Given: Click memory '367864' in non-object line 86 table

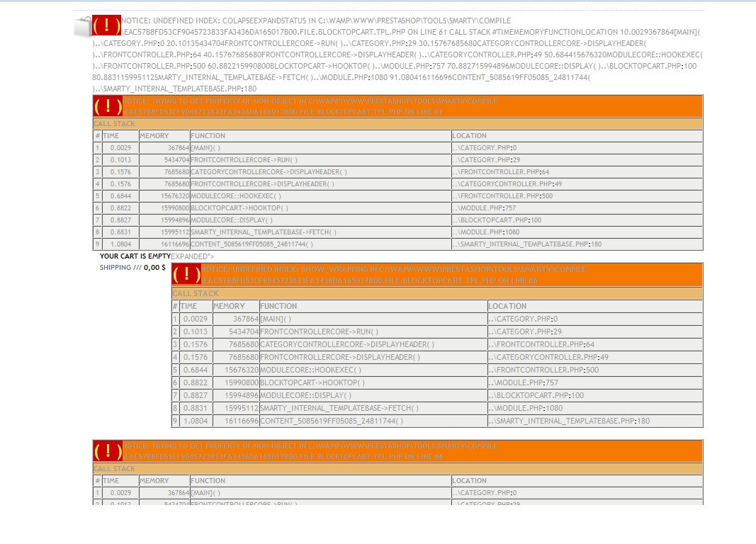Looking at the screenshot, I should coord(179,493).
